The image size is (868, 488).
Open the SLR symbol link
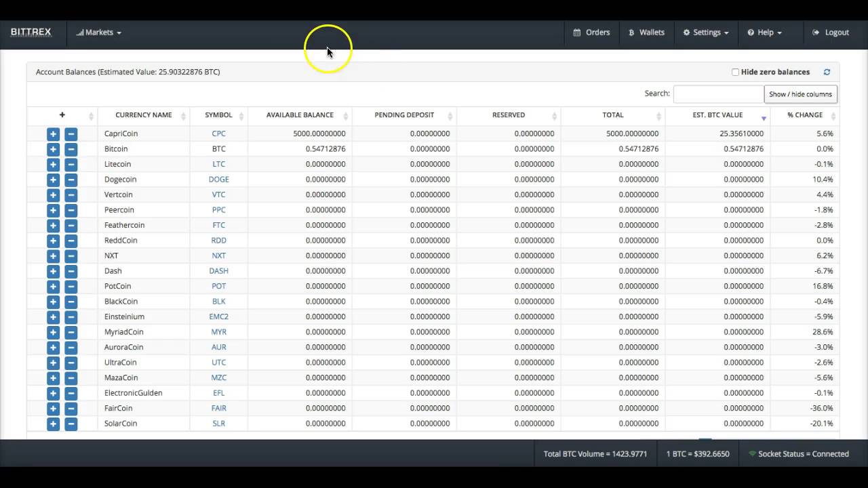pos(218,424)
